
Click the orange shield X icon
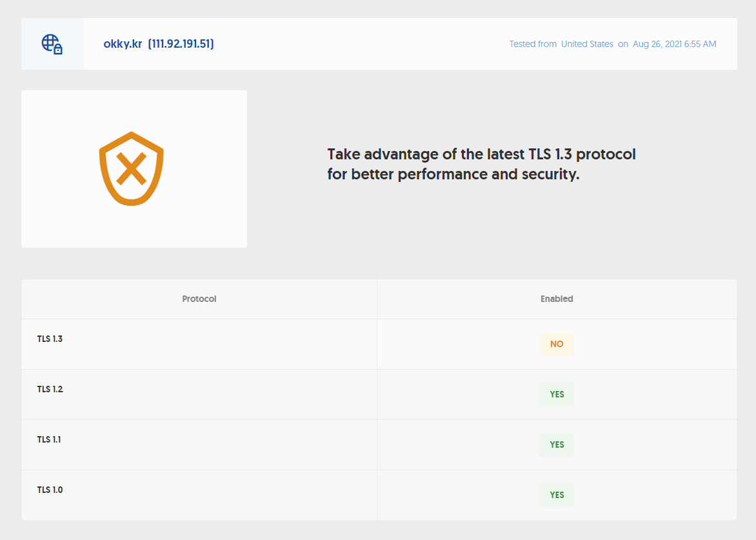point(132,169)
